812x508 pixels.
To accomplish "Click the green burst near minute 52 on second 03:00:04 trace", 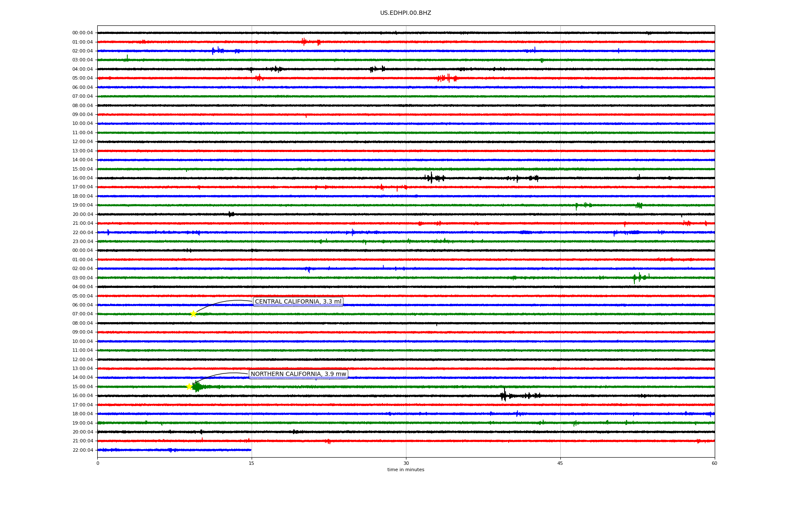I will 638,278.
